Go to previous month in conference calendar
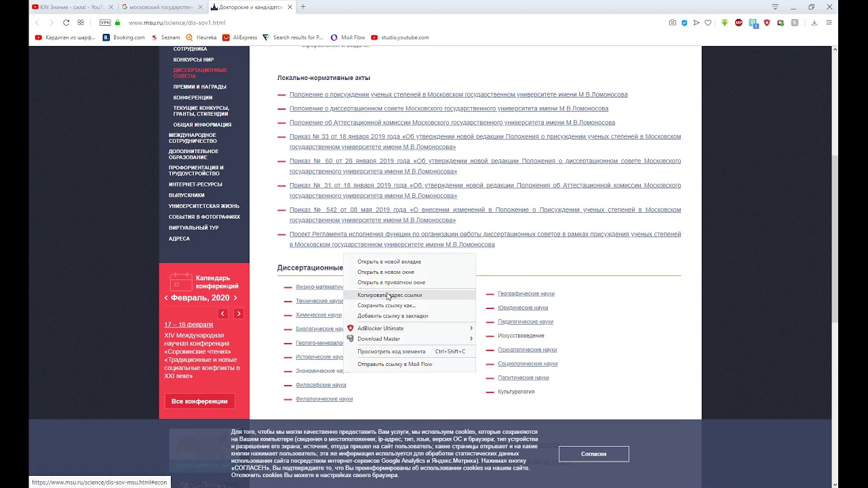Screen dimensions: 868x488 (x=166, y=298)
